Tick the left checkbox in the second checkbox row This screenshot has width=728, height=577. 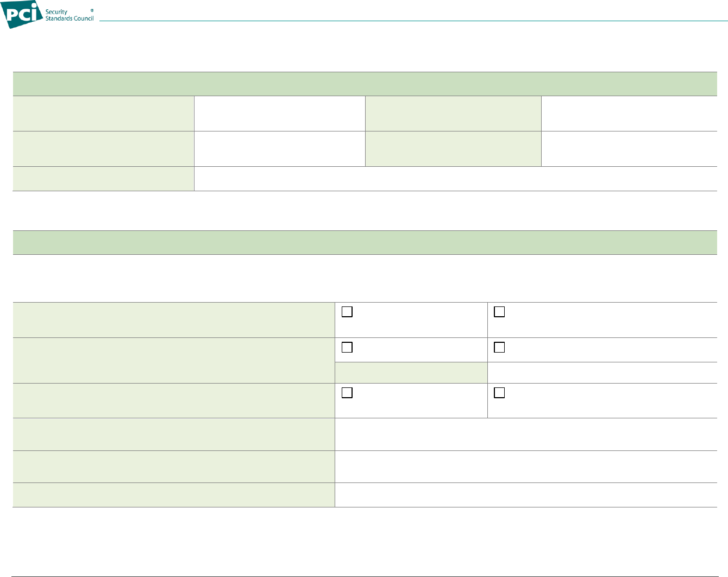point(347,347)
